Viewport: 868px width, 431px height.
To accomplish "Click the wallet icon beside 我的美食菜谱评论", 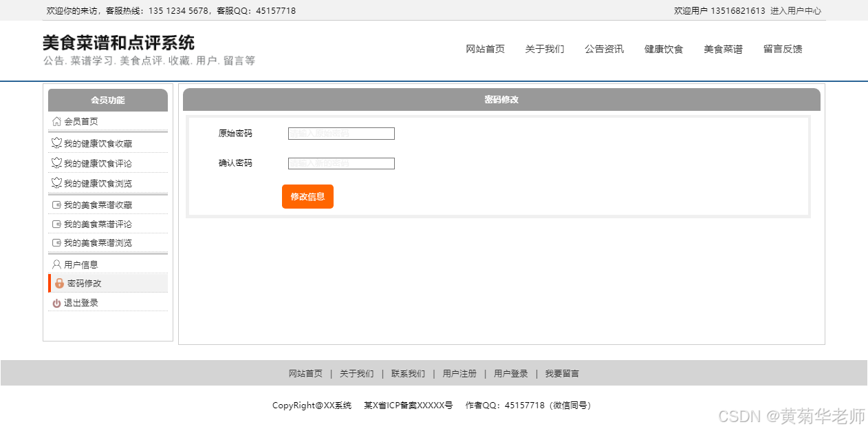I will click(56, 224).
